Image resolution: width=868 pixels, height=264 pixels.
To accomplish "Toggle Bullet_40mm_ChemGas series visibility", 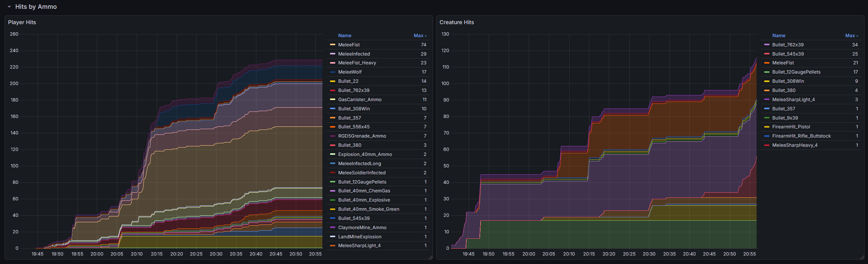I will tap(364, 191).
